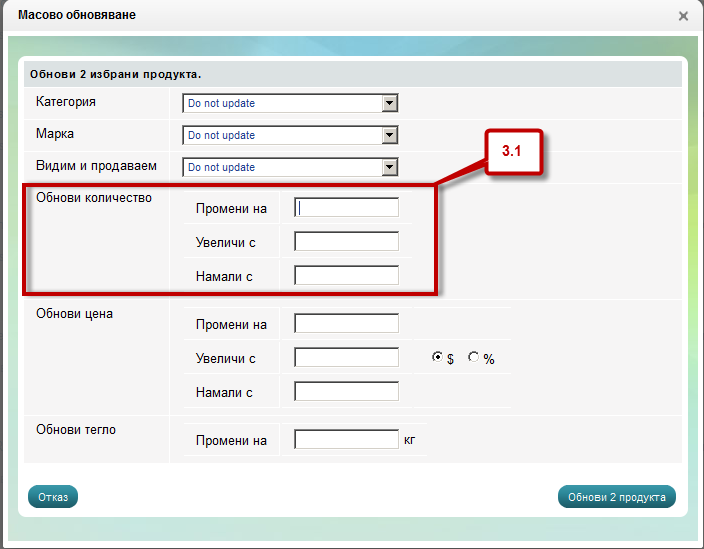Select the $ price radio button
The height and width of the screenshot is (549, 704).
[437, 358]
